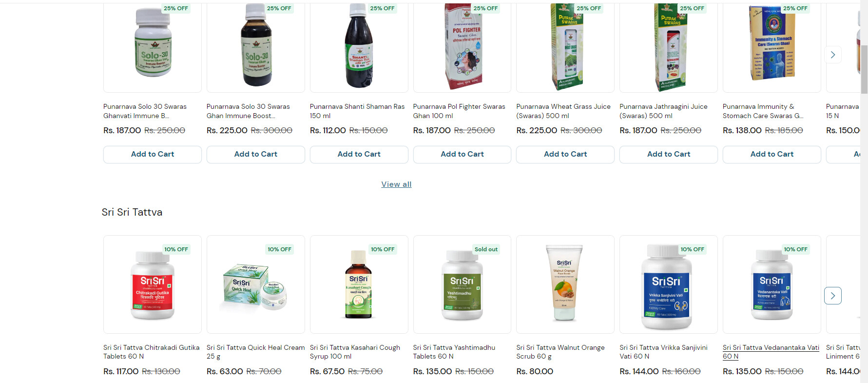Click the View all link

(396, 184)
